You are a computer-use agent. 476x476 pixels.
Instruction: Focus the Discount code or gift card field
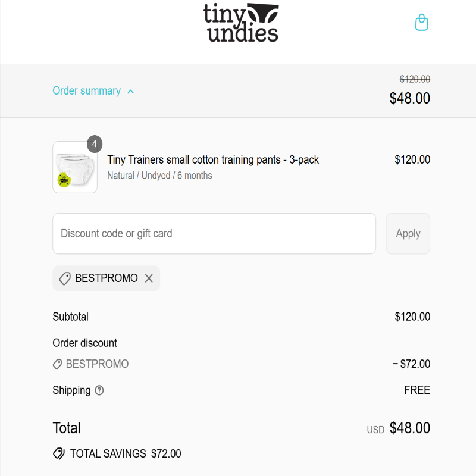[x=214, y=233]
